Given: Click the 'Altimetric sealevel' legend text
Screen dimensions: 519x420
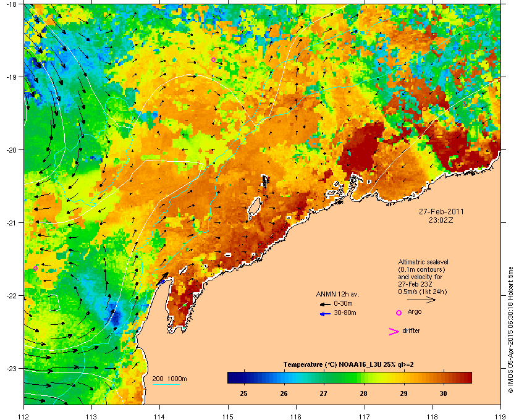Looking at the screenshot, I should (423, 262).
